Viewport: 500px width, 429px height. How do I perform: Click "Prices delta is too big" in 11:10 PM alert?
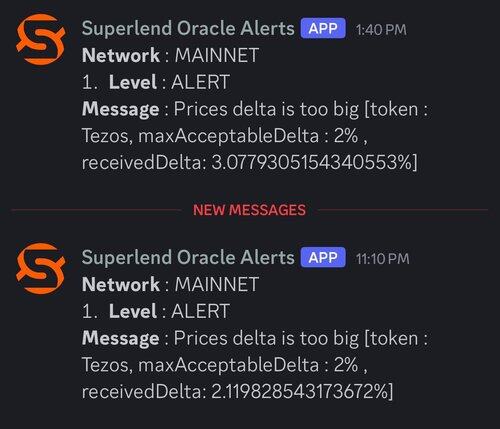266,339
